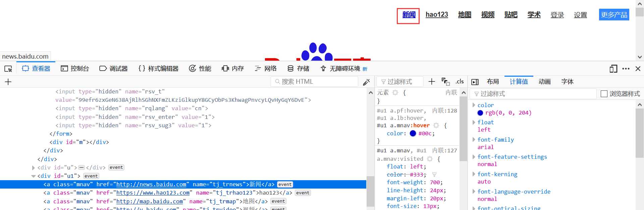The width and height of the screenshot is (644, 210).
Task: Click the hao123 link on the page
Action: tap(437, 15)
